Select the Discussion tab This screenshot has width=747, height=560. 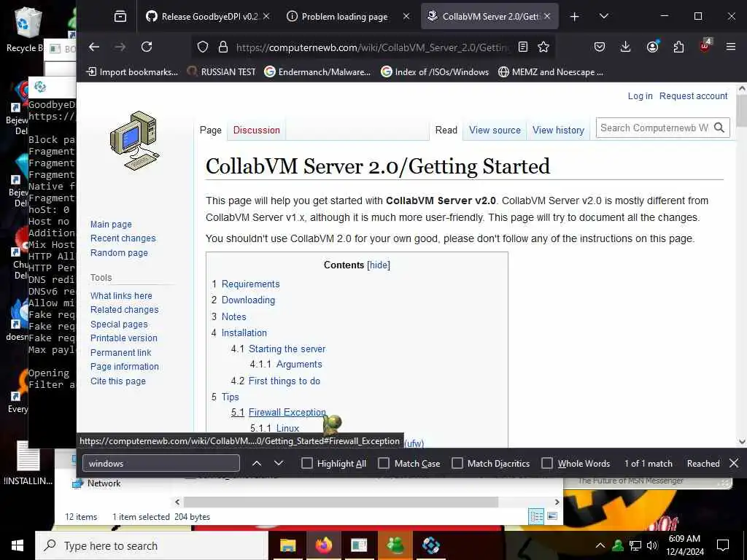point(256,130)
